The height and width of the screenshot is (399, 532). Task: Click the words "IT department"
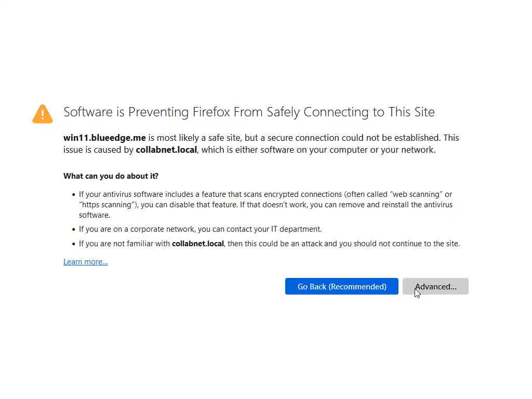click(299, 229)
